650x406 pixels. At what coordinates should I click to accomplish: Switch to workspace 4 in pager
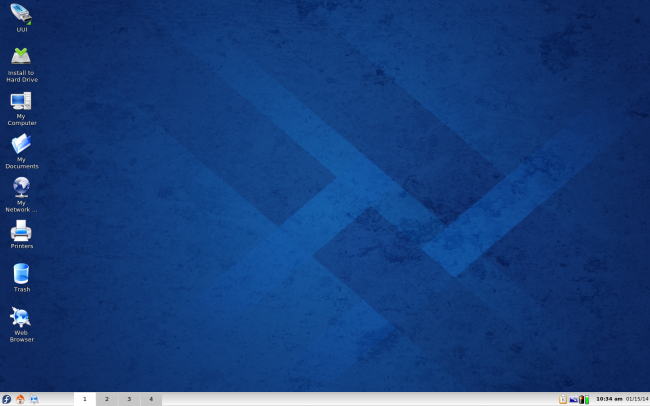coord(151,399)
